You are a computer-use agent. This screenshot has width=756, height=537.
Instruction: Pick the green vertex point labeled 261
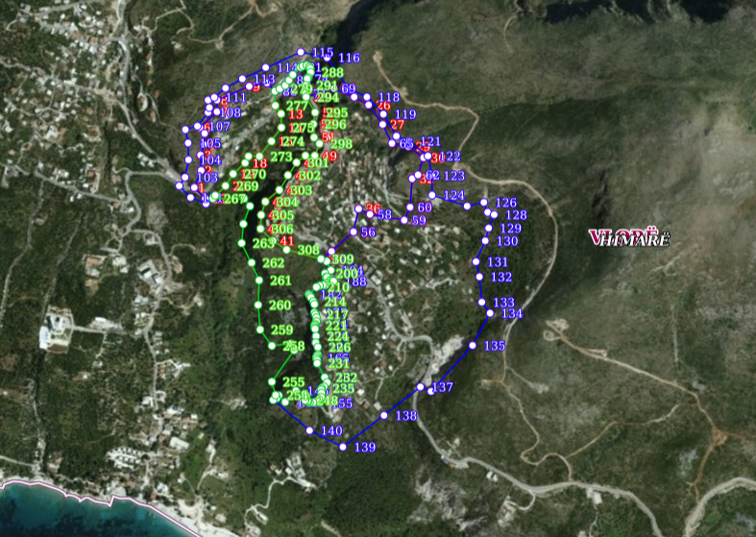tap(259, 281)
